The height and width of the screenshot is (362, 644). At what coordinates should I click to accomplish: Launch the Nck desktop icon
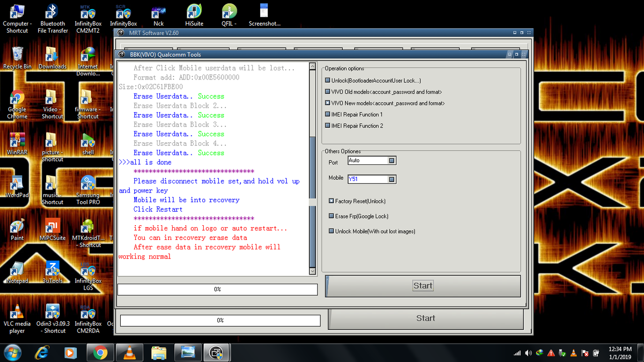158,16
